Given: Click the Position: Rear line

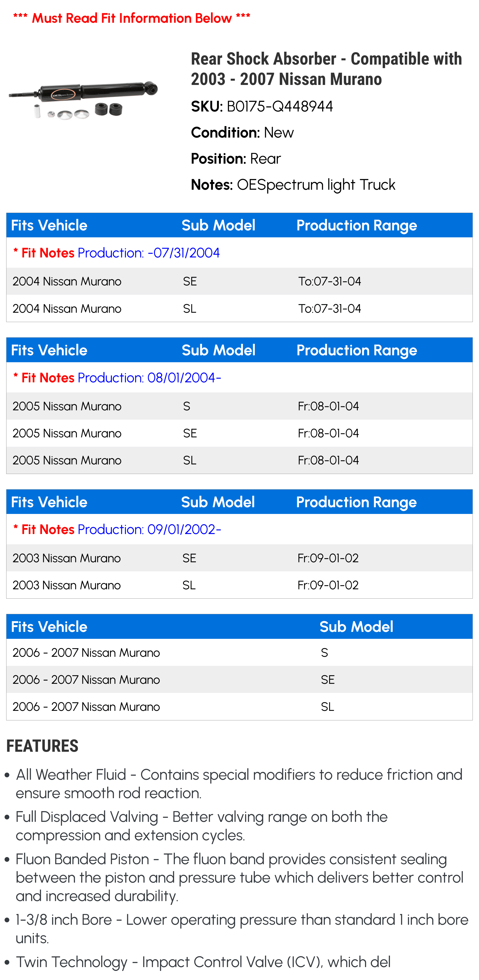Looking at the screenshot, I should pos(236,159).
